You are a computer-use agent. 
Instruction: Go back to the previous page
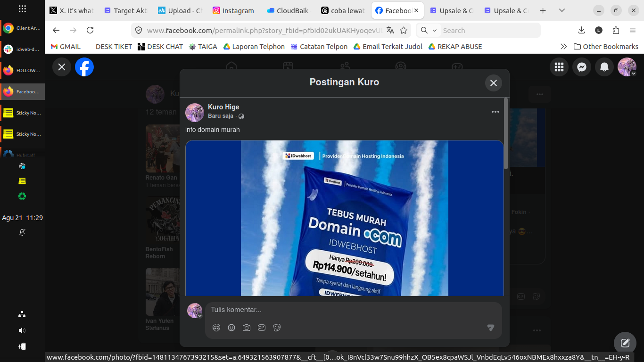pos(56,30)
